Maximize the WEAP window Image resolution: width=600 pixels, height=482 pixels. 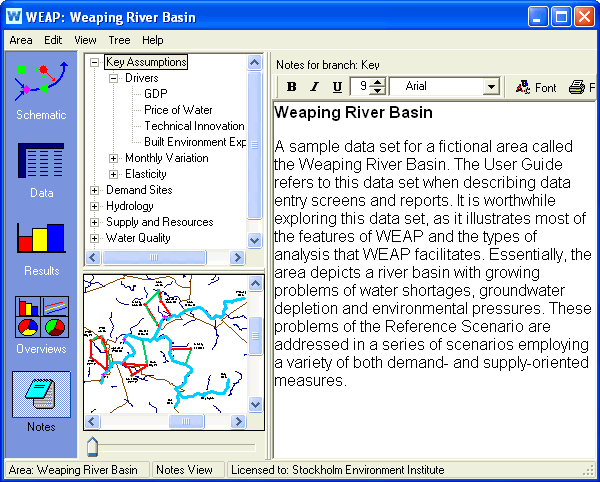(x=561, y=17)
